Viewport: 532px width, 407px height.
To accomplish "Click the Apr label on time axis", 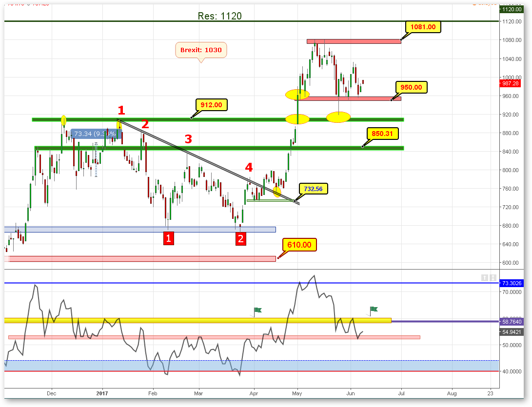I will pos(254,393).
